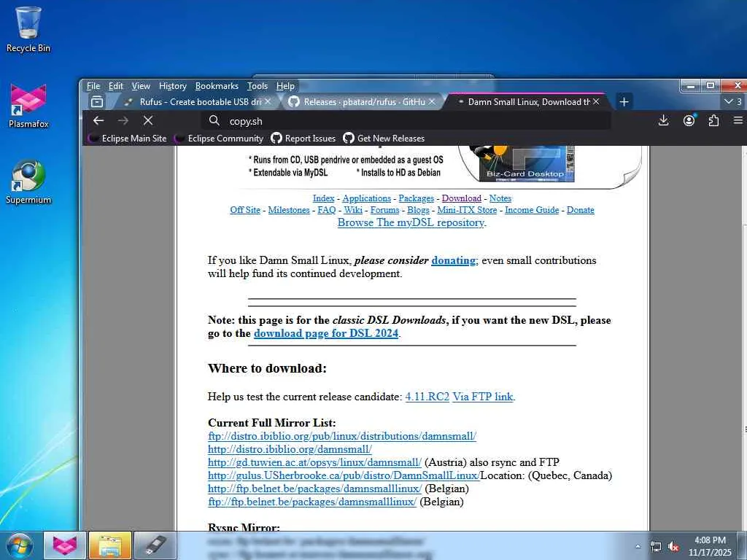Click the Rufus USB icon in taskbar

tap(155, 545)
